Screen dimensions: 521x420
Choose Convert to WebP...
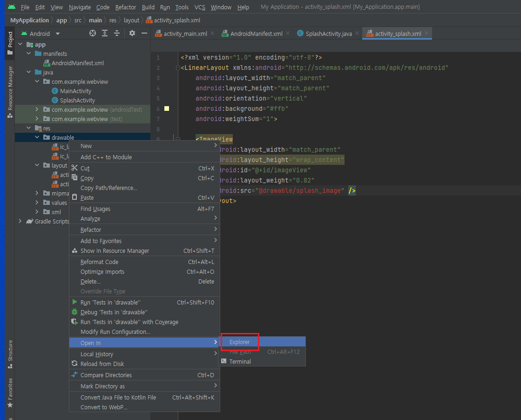point(144,407)
